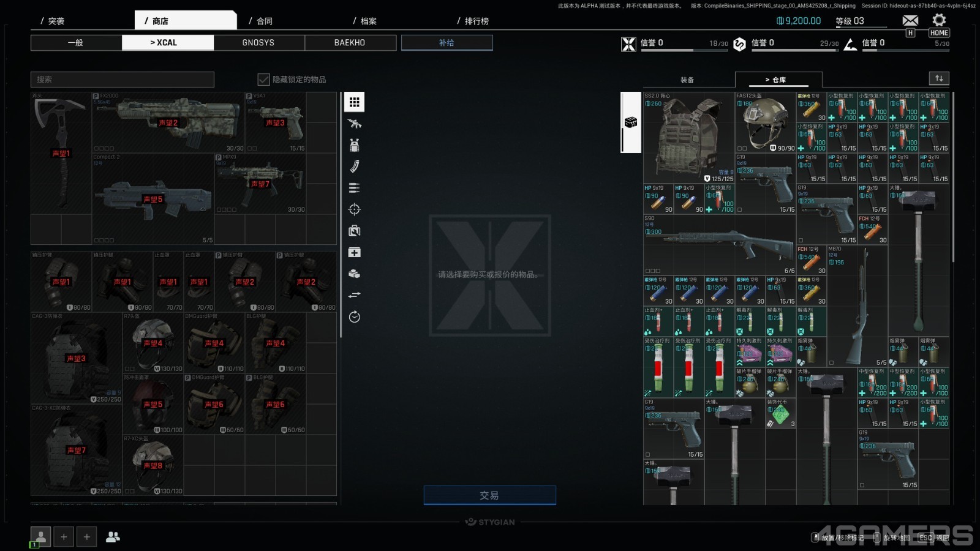Image resolution: width=980 pixels, height=551 pixels.
Task: Select the FX2000 rifle in shop
Action: pyautogui.click(x=168, y=122)
